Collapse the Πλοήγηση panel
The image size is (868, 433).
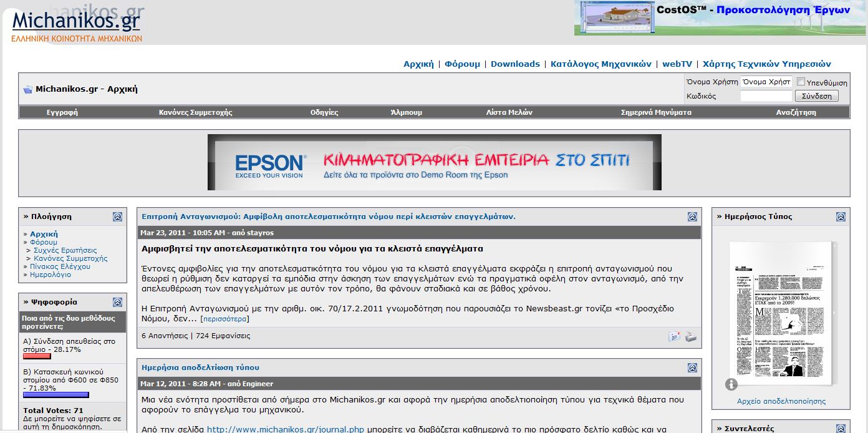(117, 216)
